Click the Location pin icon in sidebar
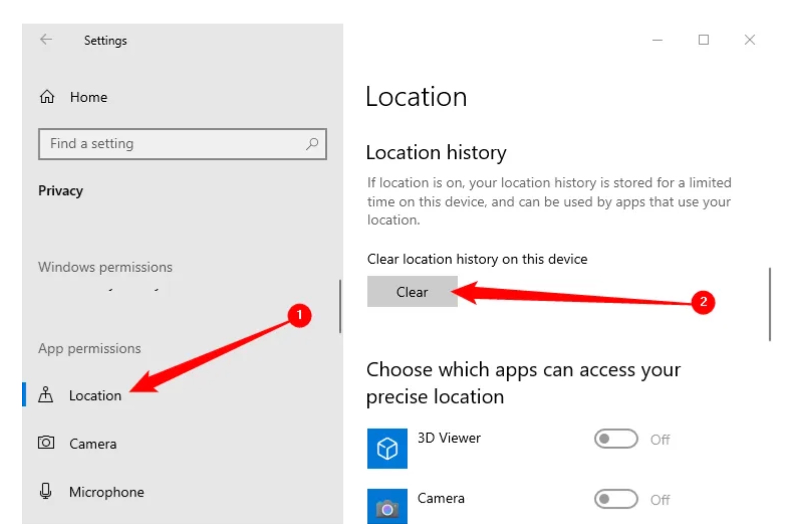 46,395
